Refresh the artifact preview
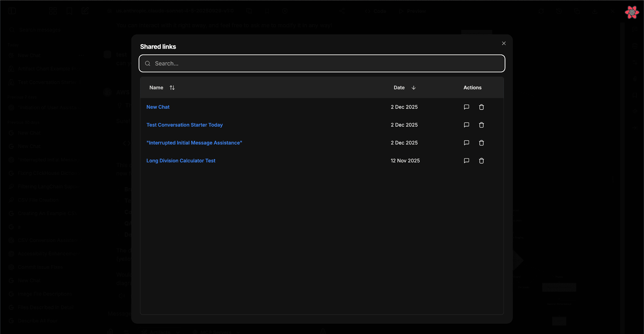 (541, 11)
